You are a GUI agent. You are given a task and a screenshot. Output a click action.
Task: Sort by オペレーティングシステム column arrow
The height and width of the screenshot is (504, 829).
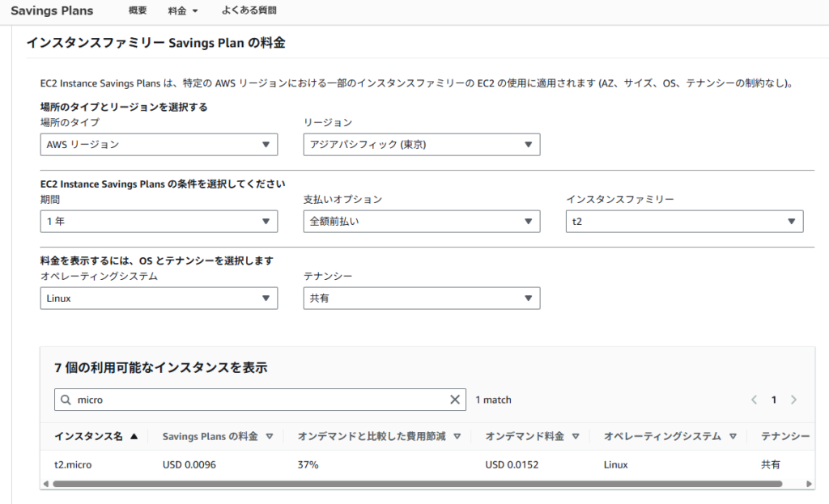(x=732, y=436)
